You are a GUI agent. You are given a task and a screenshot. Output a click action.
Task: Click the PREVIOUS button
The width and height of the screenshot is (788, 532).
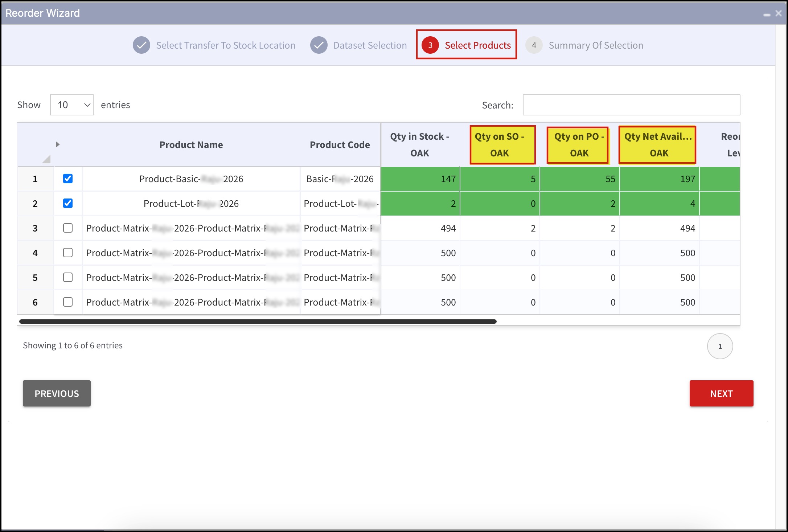tap(57, 393)
